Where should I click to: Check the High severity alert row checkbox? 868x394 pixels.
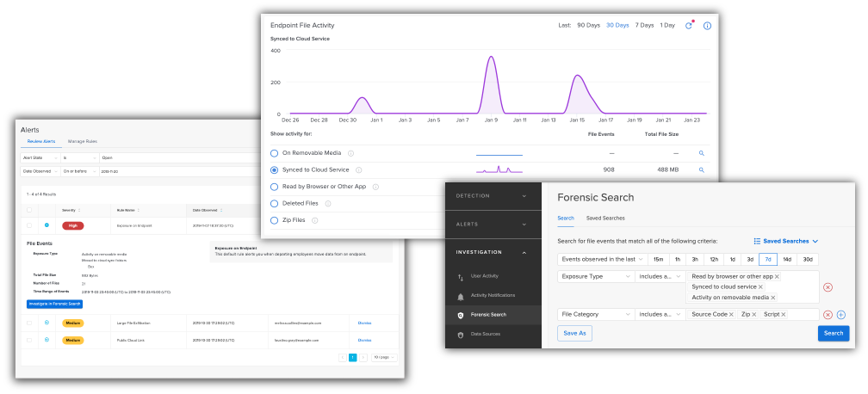click(x=30, y=225)
